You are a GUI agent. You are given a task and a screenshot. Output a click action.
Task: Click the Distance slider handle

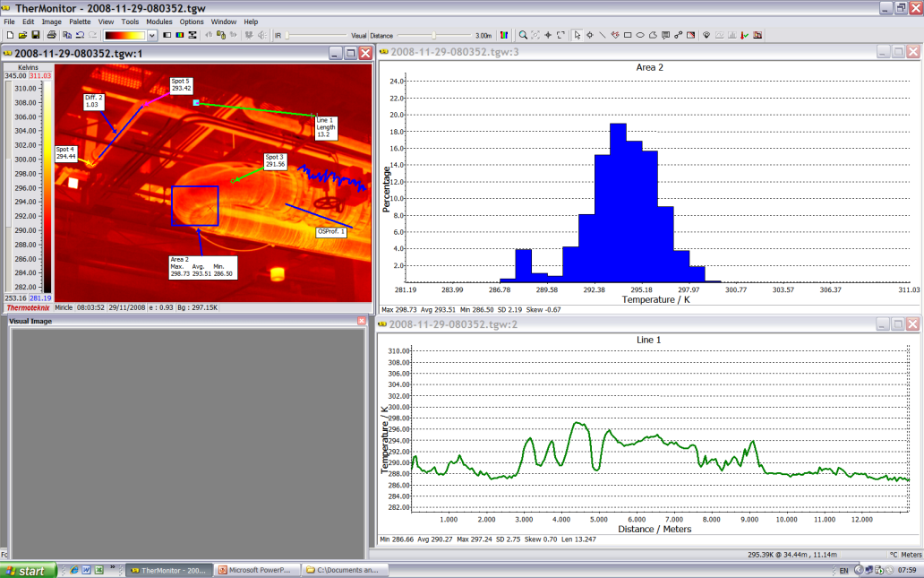pyautogui.click(x=434, y=35)
